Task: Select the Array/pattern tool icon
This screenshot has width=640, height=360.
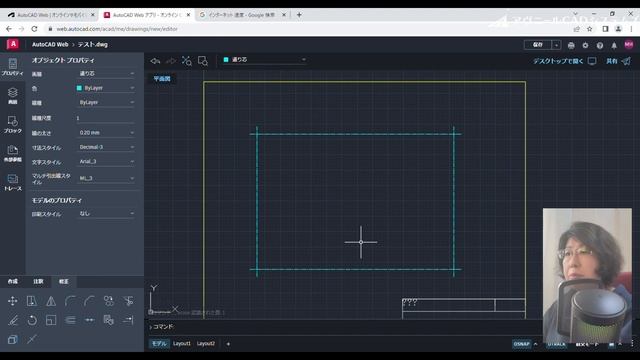Action: click(x=109, y=320)
